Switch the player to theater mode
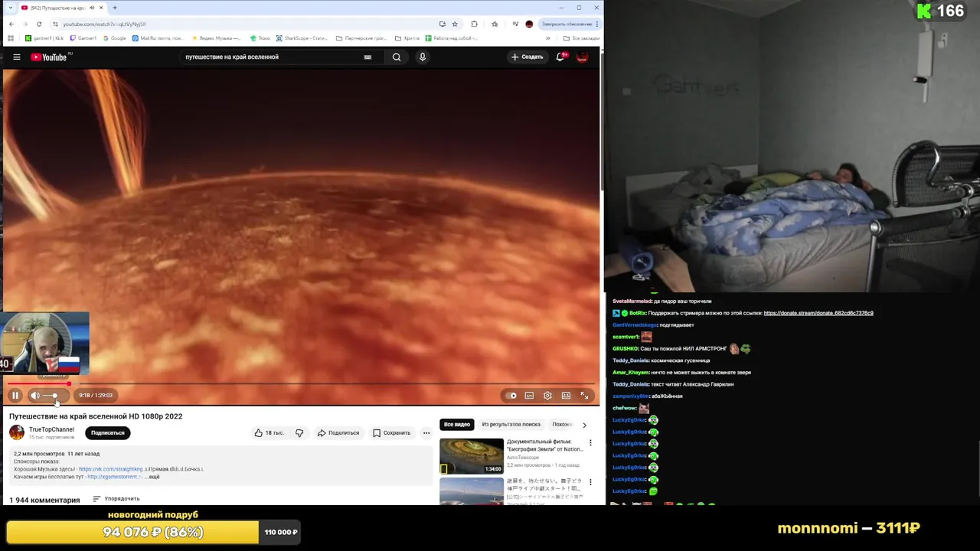This screenshot has height=551, width=980. 566,396
